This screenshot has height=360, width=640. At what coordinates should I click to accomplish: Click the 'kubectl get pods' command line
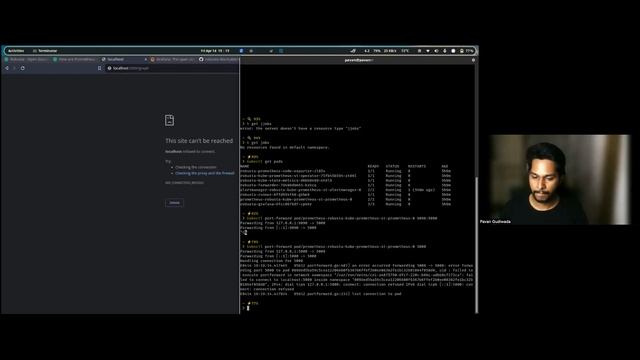(264, 162)
